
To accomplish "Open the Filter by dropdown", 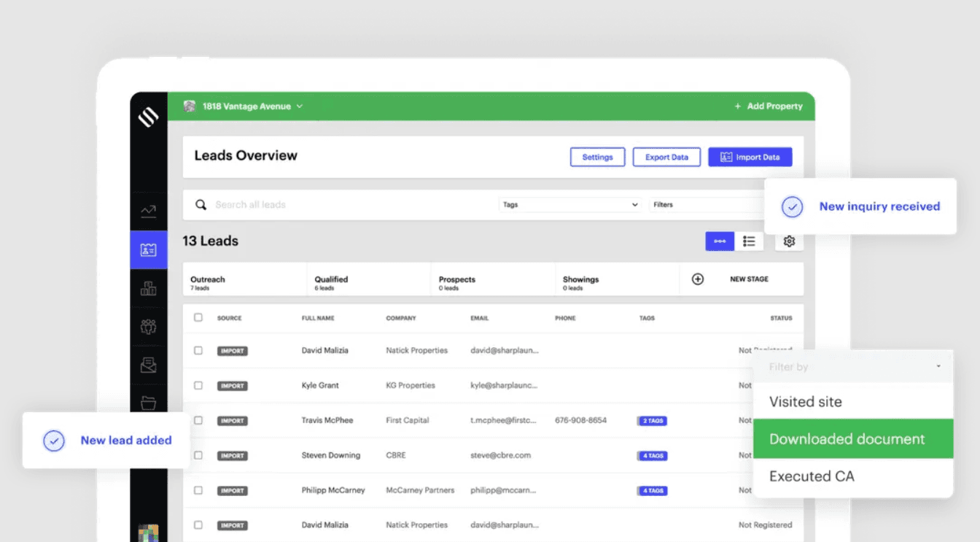I will click(852, 367).
